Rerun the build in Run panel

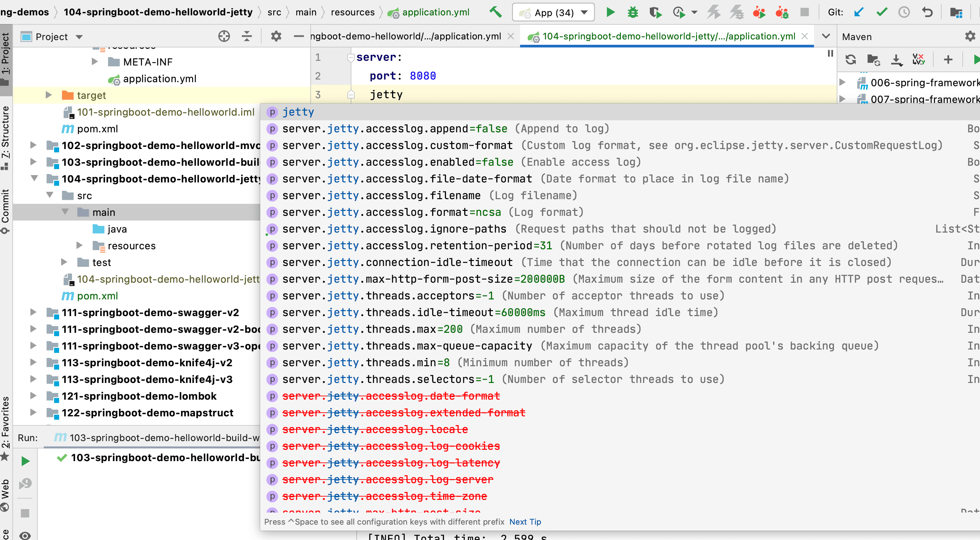pyautogui.click(x=25, y=461)
